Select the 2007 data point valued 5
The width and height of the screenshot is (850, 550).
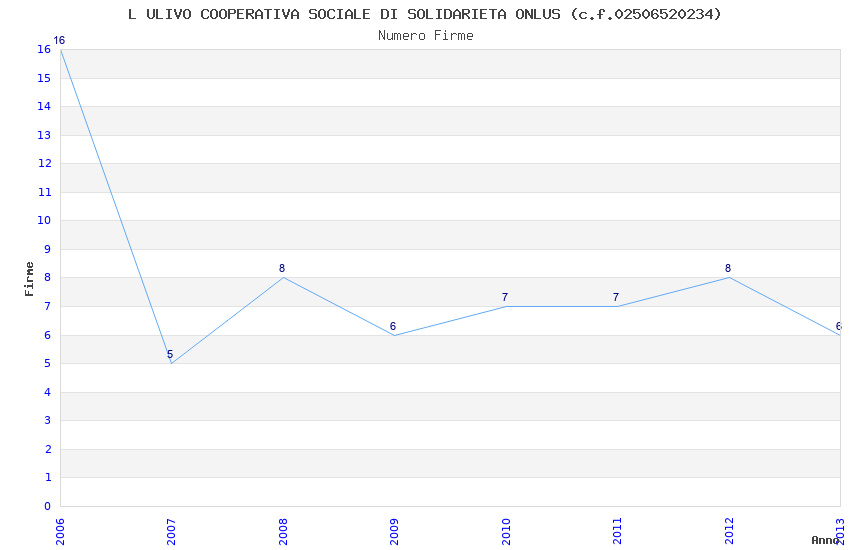point(172,363)
